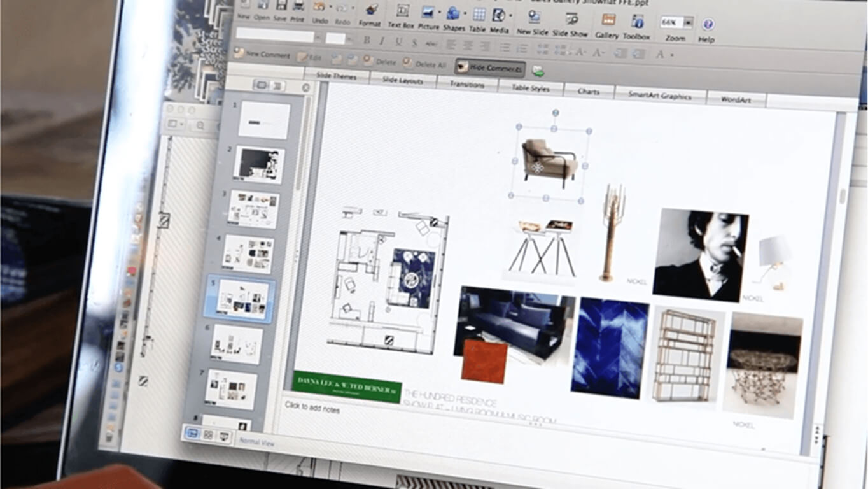
Task: Click the Format painter icon
Action: [372, 10]
